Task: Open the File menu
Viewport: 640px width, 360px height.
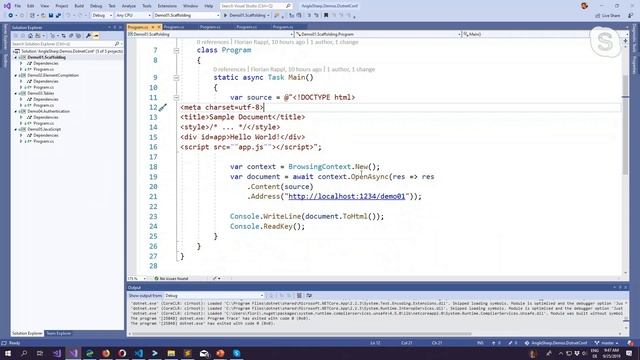Action: pos(18,6)
